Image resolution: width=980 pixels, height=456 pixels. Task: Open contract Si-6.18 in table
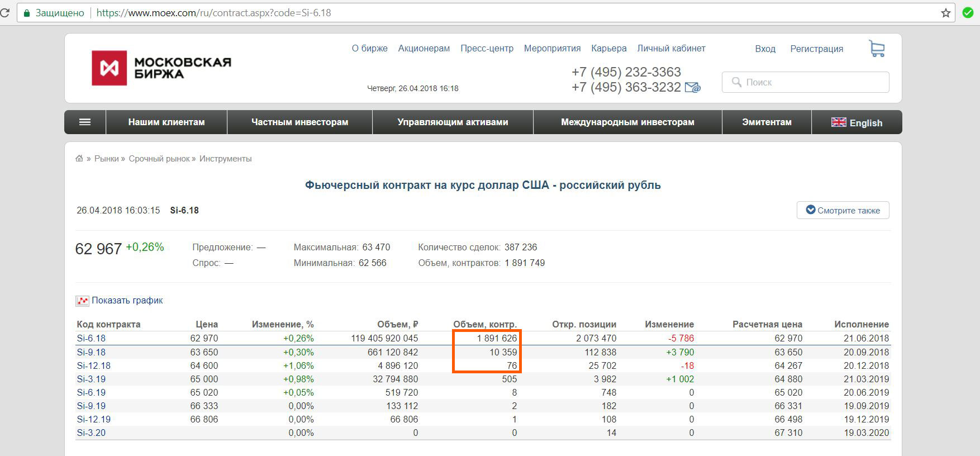coord(91,338)
